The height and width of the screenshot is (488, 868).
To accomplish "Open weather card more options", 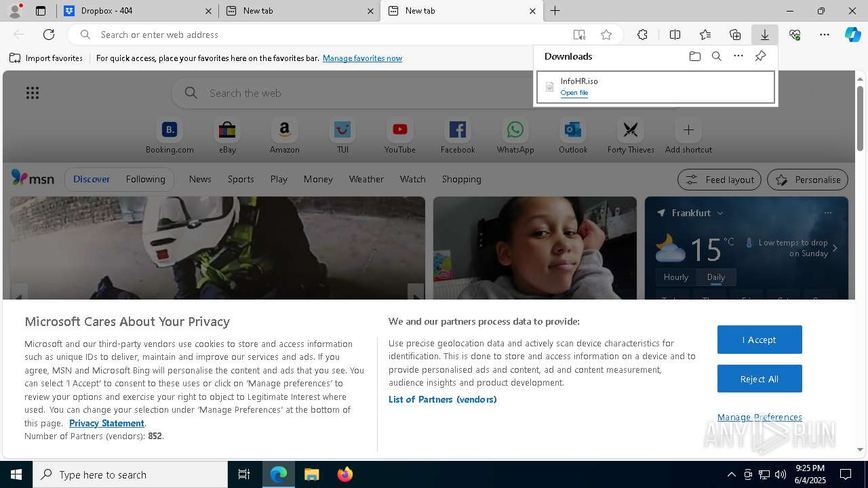I will (828, 213).
